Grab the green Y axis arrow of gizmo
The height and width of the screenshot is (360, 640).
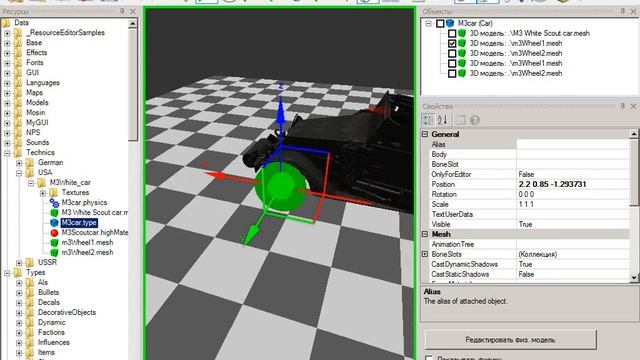(250, 235)
